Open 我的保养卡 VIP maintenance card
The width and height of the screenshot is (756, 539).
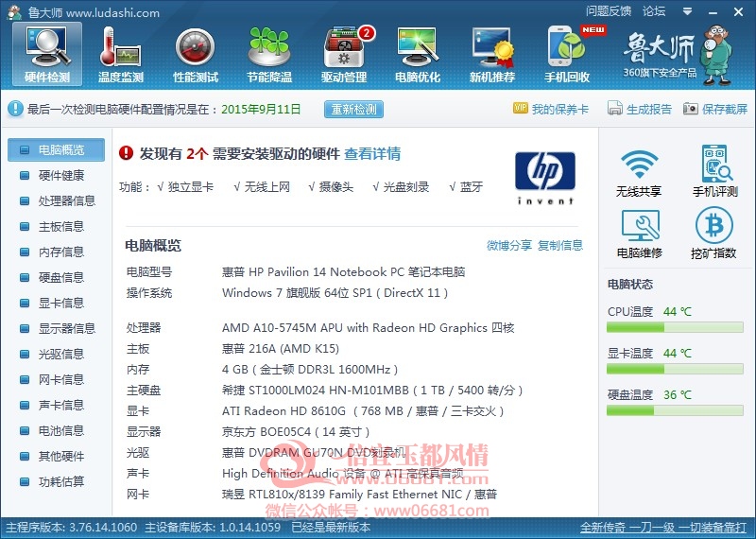[x=551, y=109]
